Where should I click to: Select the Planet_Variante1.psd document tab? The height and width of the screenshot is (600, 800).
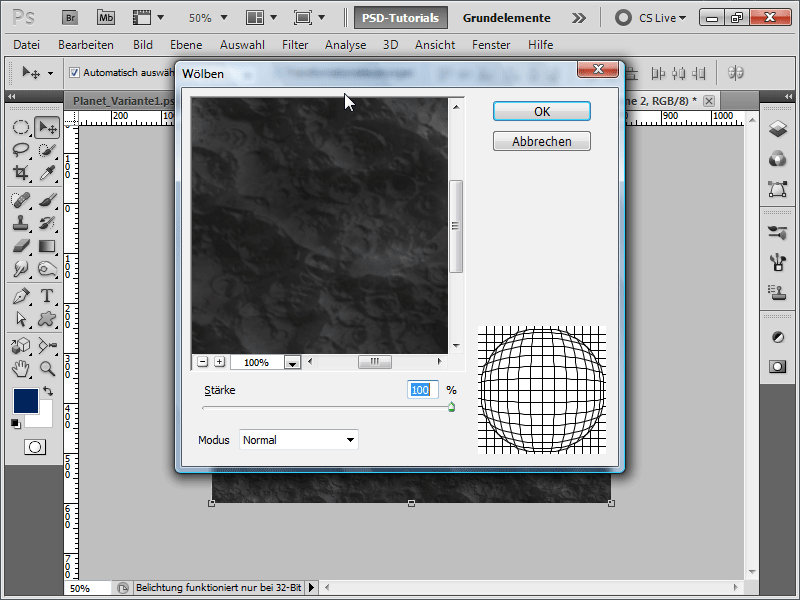[x=123, y=101]
